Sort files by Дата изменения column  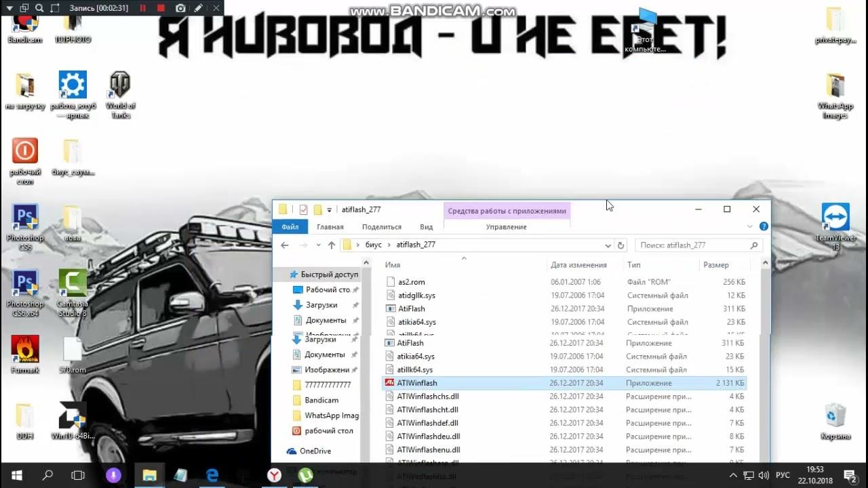coord(578,265)
